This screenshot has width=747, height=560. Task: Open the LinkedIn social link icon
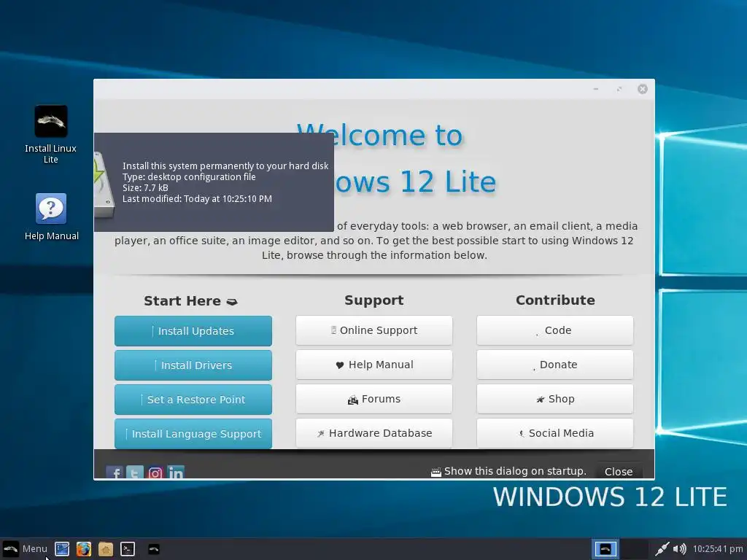click(176, 472)
